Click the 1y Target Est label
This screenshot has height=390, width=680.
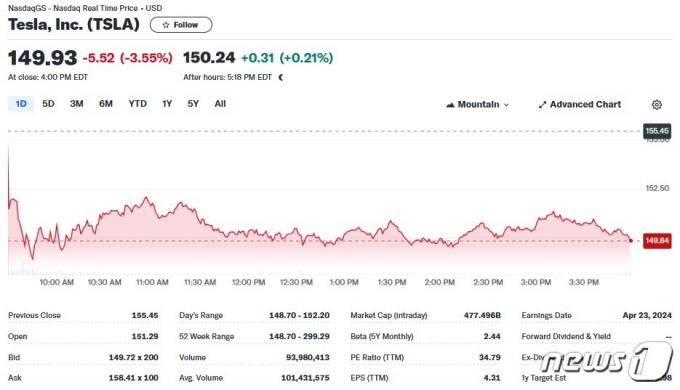pyautogui.click(x=544, y=378)
